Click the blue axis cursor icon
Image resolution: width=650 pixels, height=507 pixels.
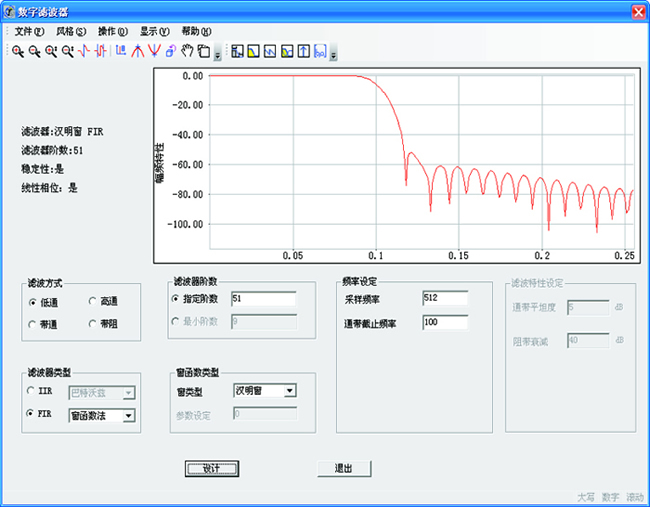120,50
